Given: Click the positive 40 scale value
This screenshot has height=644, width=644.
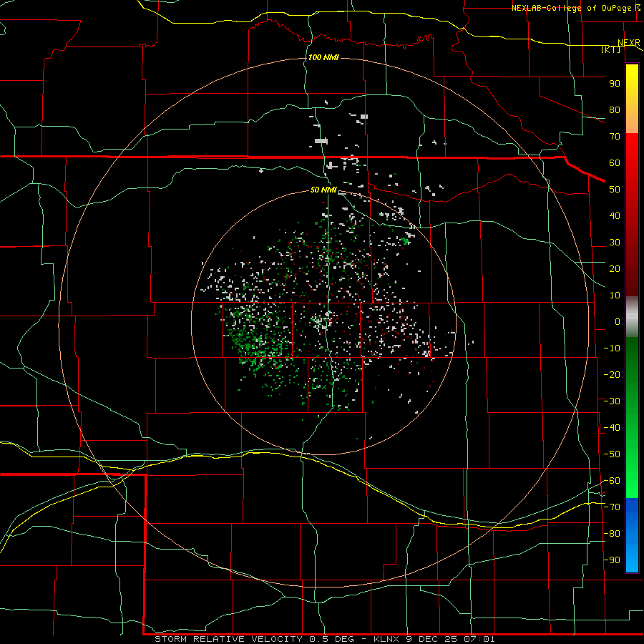Looking at the screenshot, I should coord(615,215).
